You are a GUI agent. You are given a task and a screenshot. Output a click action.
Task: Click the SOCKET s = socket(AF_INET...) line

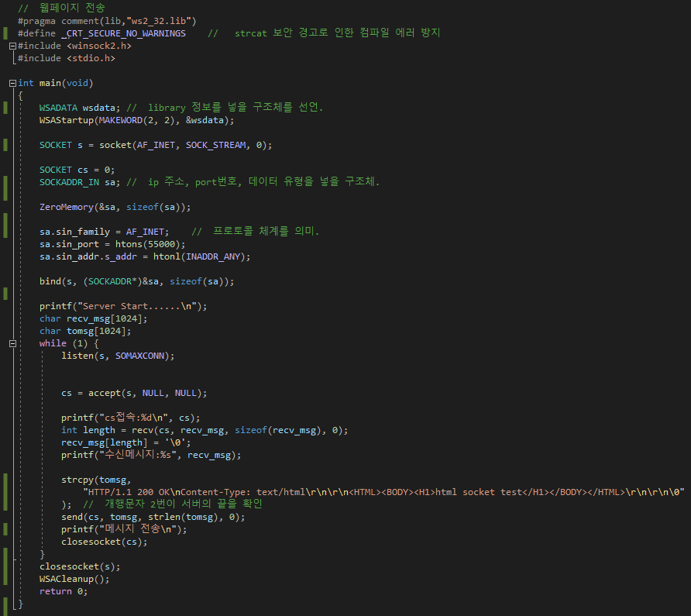(x=156, y=145)
